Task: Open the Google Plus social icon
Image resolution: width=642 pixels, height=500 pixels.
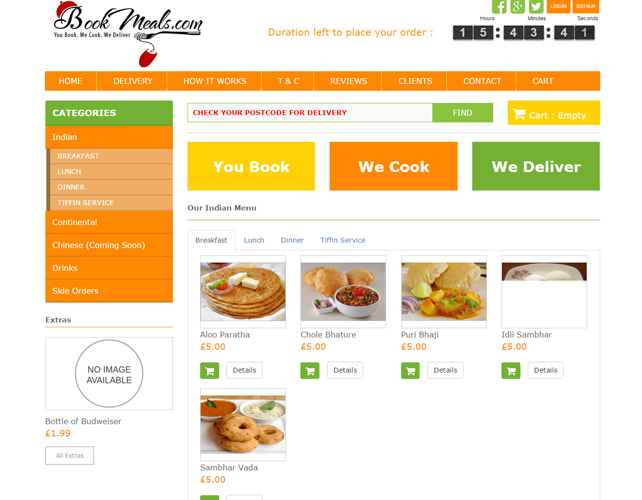Action: point(518,6)
